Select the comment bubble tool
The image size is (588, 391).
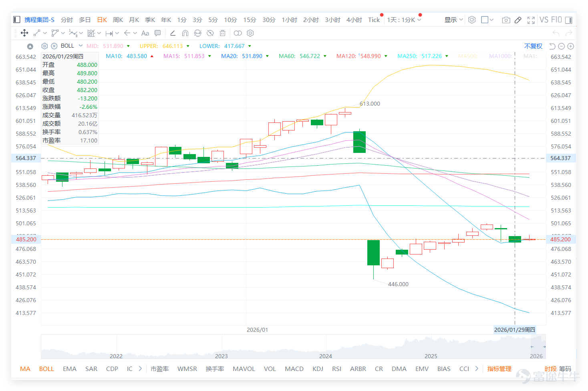pyautogui.click(x=158, y=33)
